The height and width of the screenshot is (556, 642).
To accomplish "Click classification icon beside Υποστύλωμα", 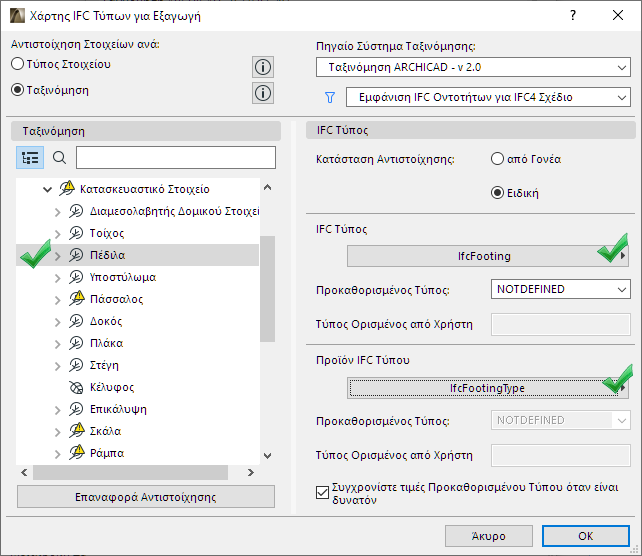I will click(76, 277).
